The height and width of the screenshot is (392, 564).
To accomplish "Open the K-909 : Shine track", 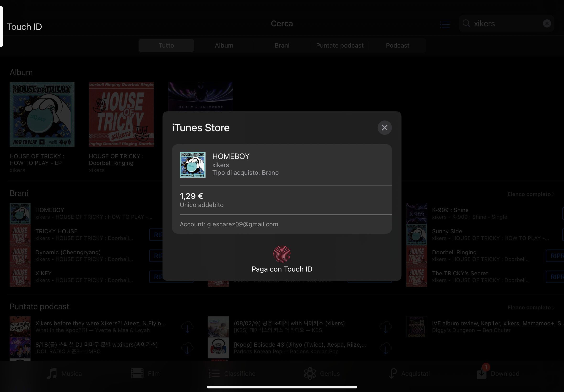I will coord(450,210).
